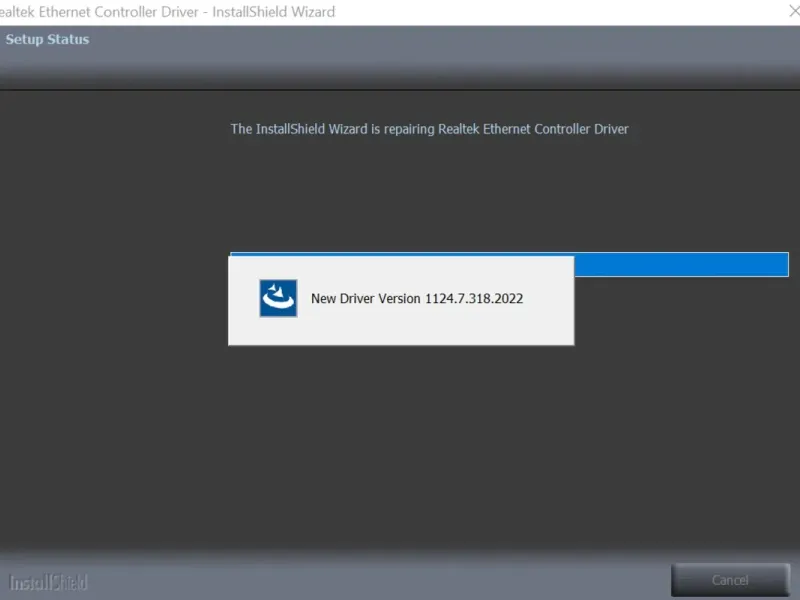The image size is (800, 600).
Task: Click the window title 'Ethernet Controller Driver - InstallShield Wizard'
Action: tap(187, 12)
